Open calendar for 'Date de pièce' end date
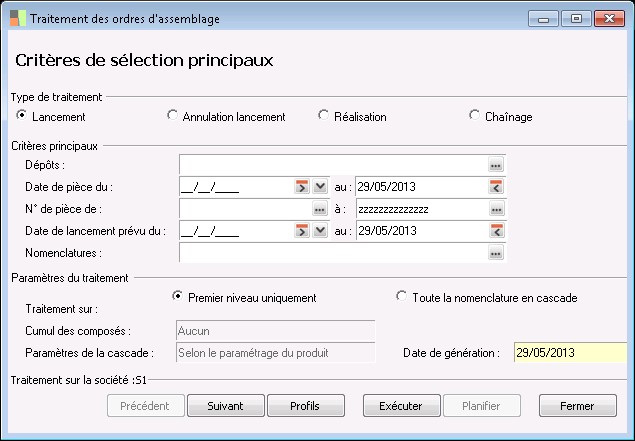Image resolution: width=635 pixels, height=441 pixels. pyautogui.click(x=496, y=187)
